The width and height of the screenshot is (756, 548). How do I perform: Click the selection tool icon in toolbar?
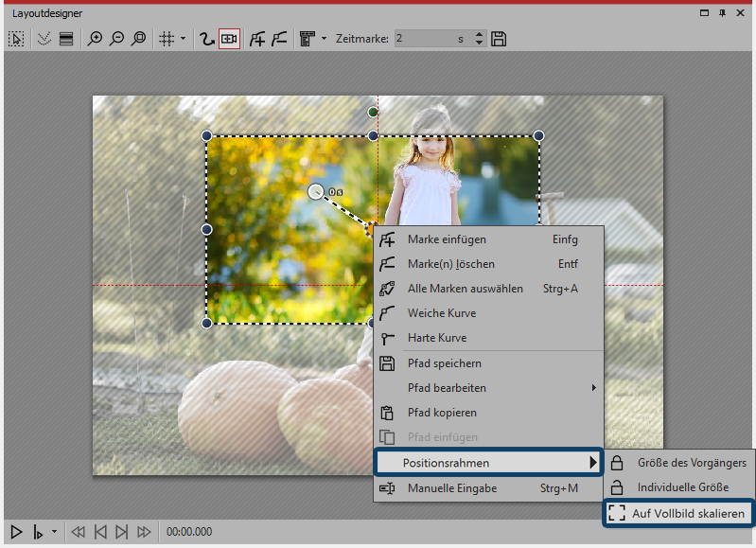point(16,39)
